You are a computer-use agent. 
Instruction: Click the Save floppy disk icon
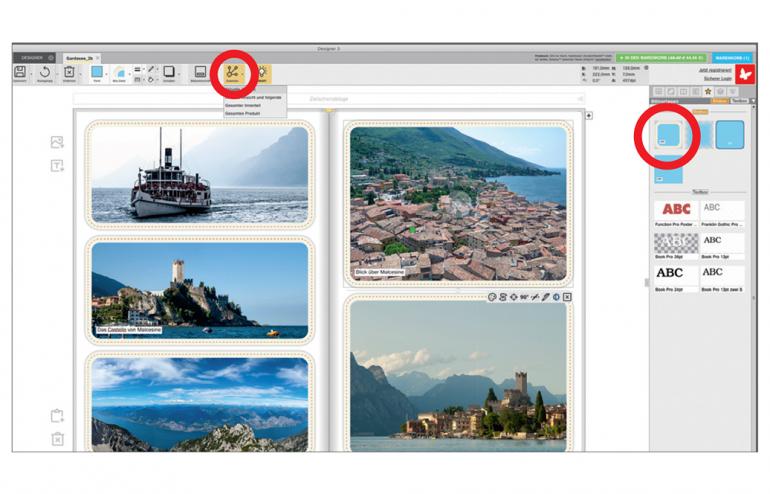(20, 72)
